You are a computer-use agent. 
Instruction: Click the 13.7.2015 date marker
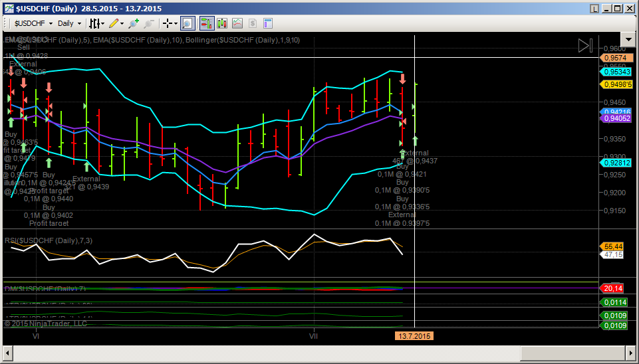[414, 336]
